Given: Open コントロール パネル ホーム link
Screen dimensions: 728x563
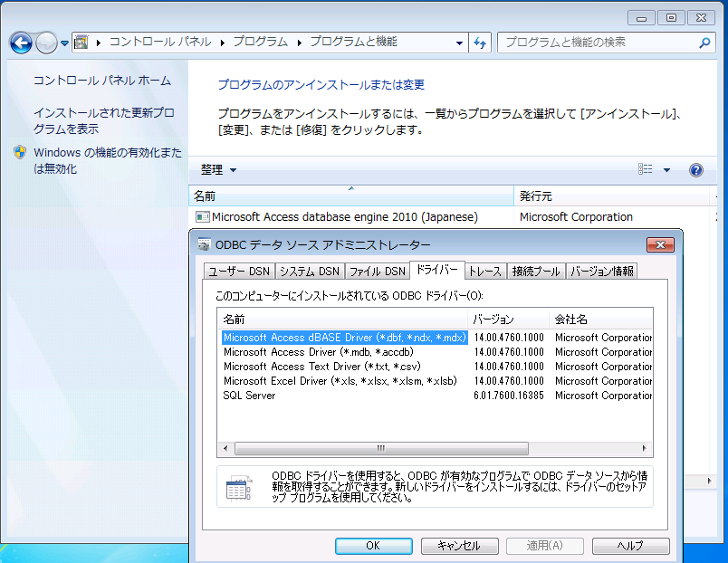Looking at the screenshot, I should click(x=102, y=81).
